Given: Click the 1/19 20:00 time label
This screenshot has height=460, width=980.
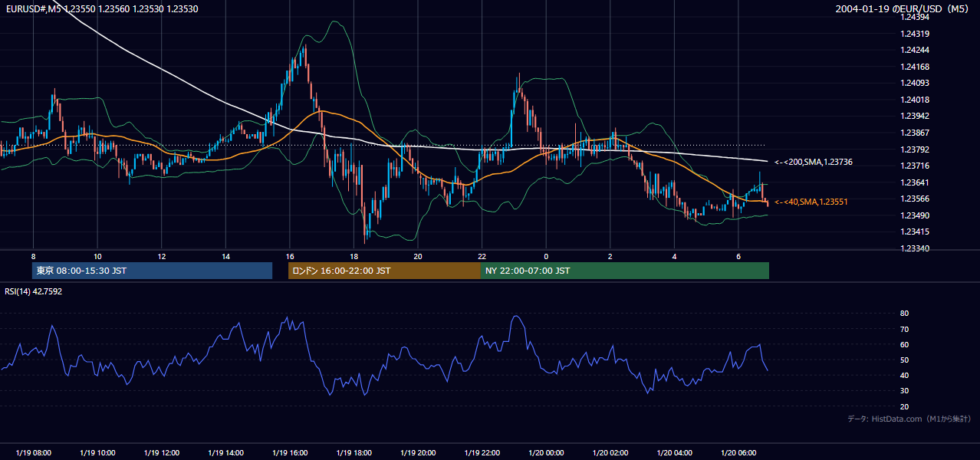Looking at the screenshot, I should [418, 453].
